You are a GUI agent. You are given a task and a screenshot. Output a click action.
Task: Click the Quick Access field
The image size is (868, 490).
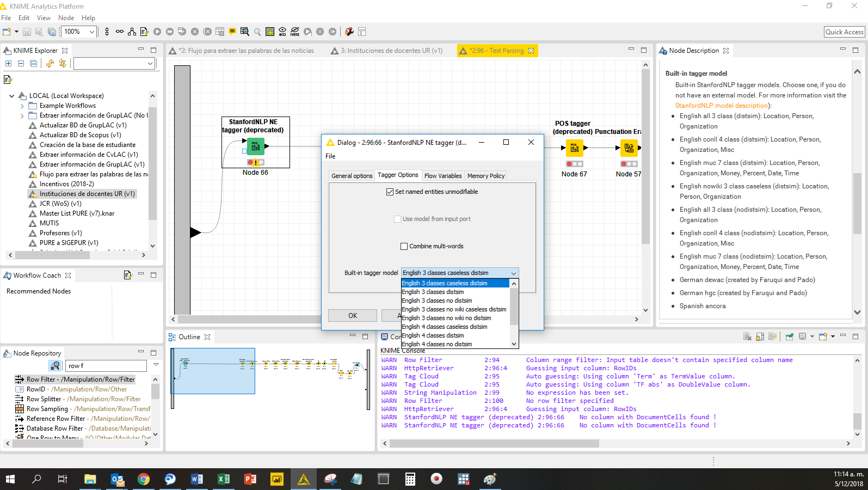[x=844, y=32]
